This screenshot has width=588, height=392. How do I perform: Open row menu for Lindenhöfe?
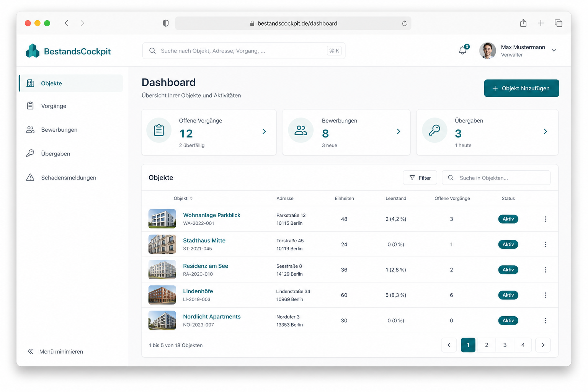pyautogui.click(x=545, y=295)
